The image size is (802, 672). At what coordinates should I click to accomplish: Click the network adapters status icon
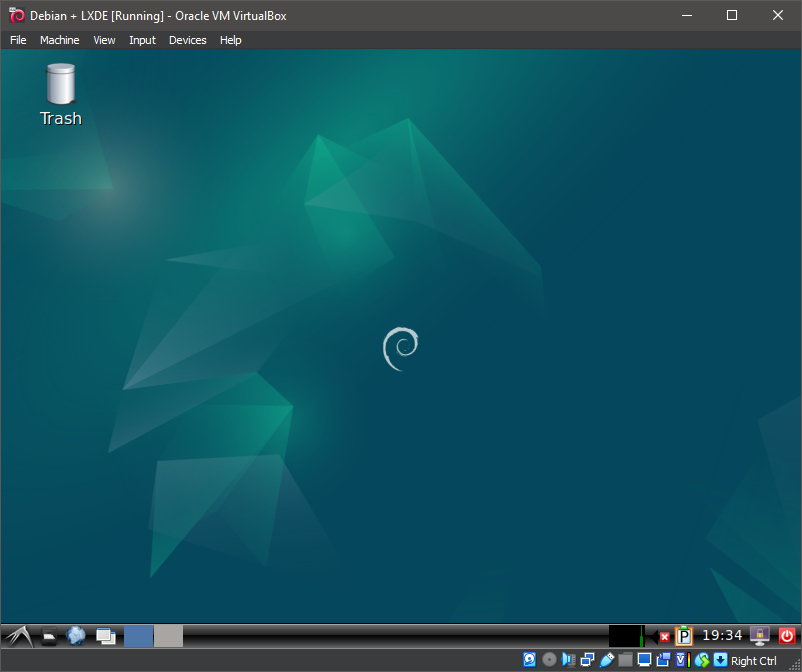587,659
